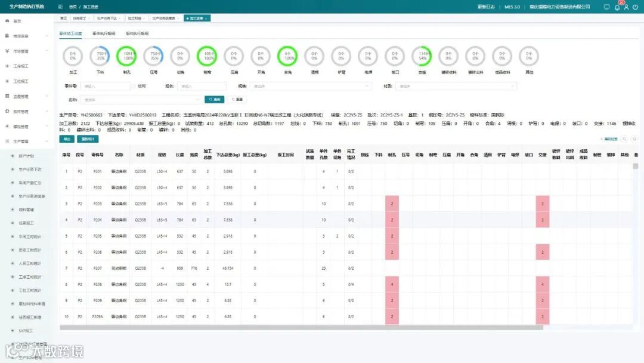Open the screen/monitor icon in header
Screen dimensions: 644x363
point(606,7)
